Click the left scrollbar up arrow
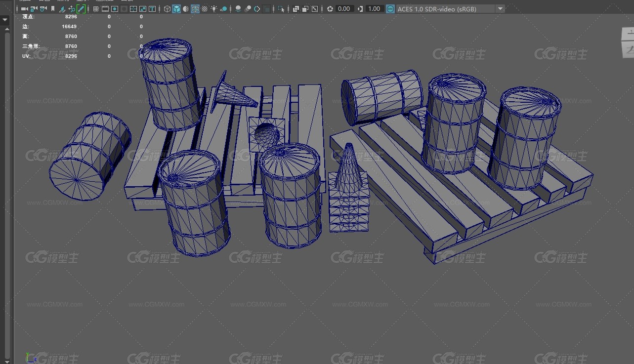This screenshot has height=364, width=634. pos(7,30)
